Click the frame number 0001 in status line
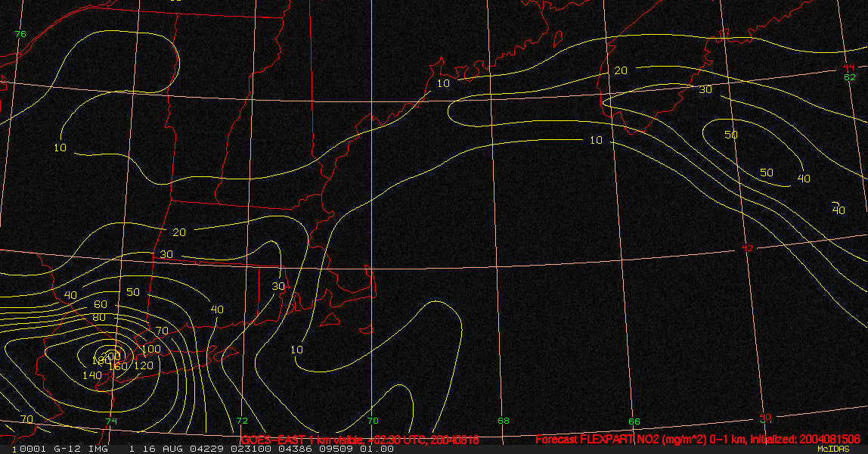This screenshot has height=454, width=868. [32, 449]
